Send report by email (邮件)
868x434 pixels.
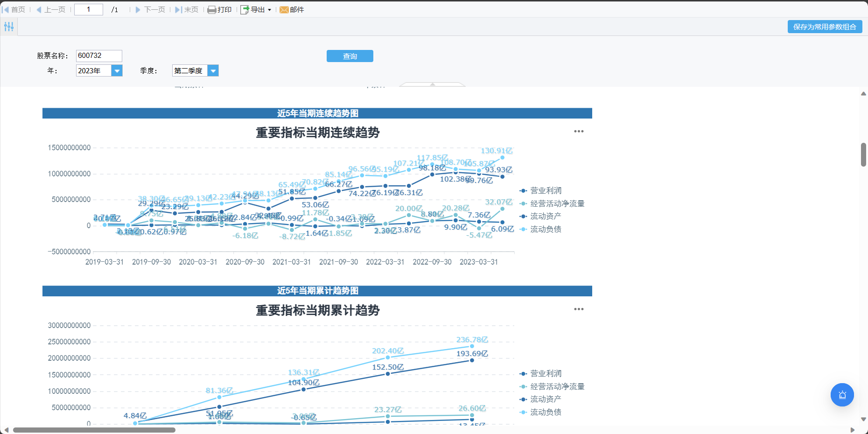tap(292, 9)
